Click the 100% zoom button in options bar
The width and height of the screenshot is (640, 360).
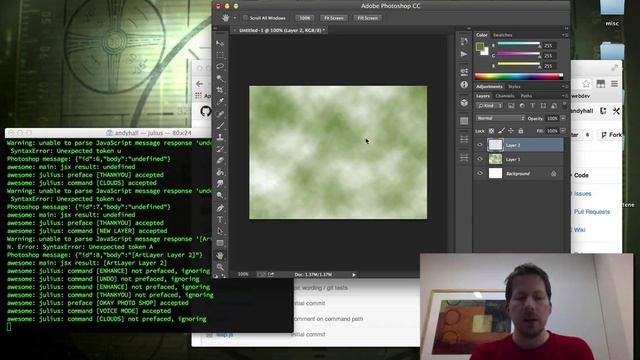coord(304,18)
